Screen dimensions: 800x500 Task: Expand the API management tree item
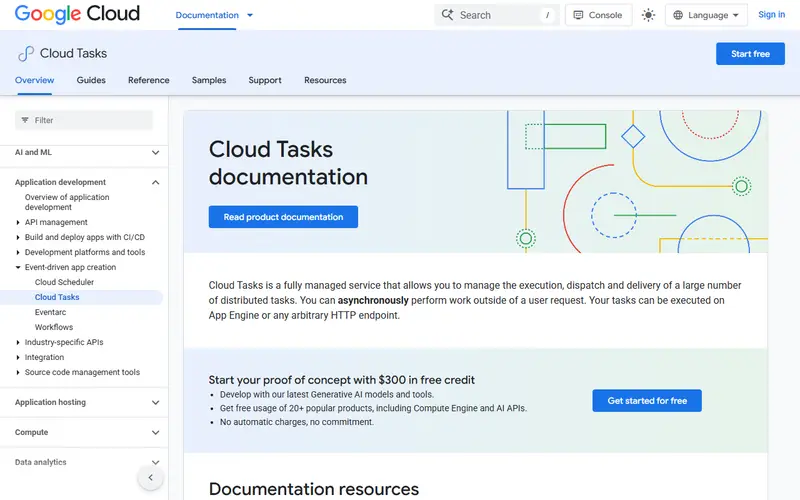point(18,222)
